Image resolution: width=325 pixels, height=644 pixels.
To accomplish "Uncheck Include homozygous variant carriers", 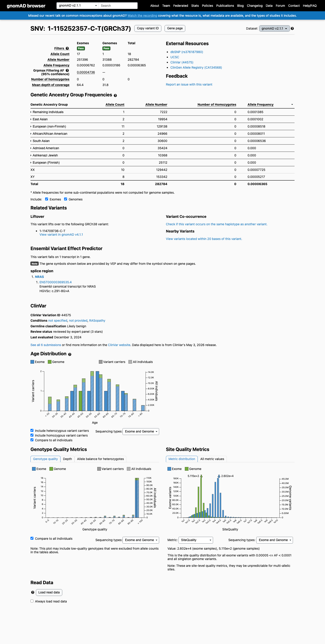I will click(32, 435).
